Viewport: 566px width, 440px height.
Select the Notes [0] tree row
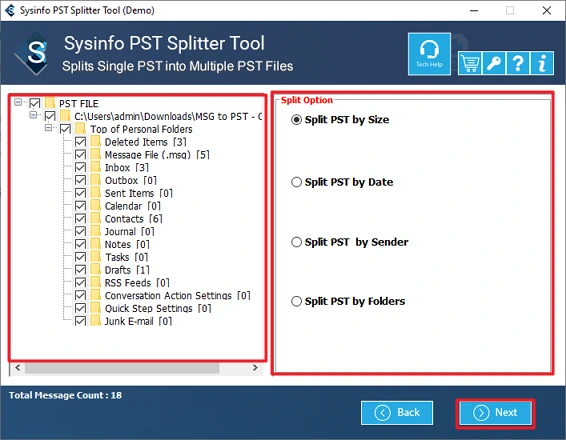coord(127,244)
